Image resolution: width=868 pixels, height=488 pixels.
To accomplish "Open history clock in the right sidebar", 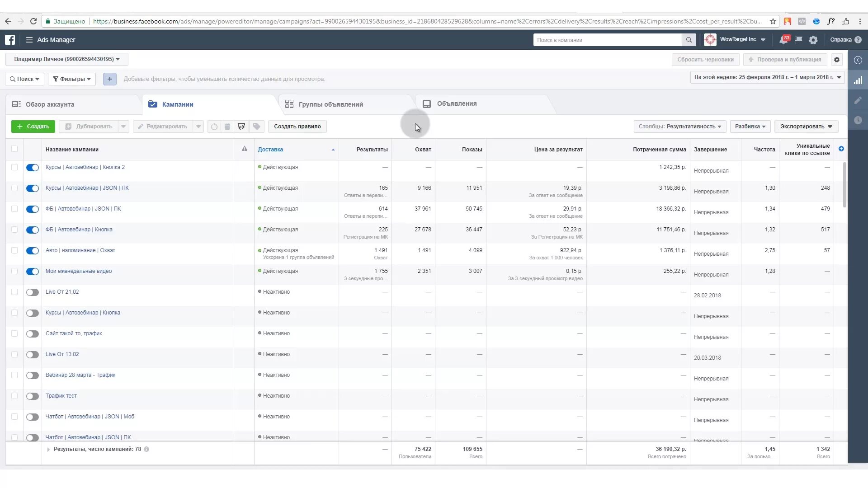I will [x=858, y=120].
